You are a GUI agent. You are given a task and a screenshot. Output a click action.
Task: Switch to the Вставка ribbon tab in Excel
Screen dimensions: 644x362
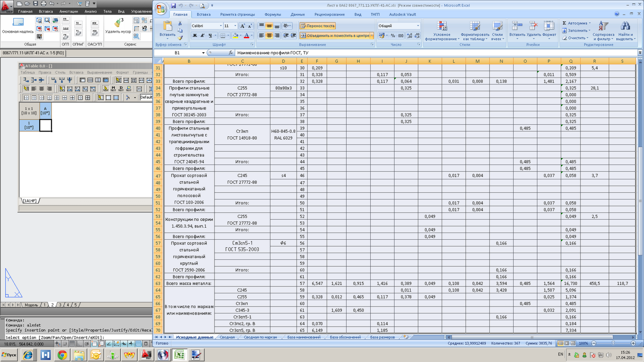click(204, 14)
